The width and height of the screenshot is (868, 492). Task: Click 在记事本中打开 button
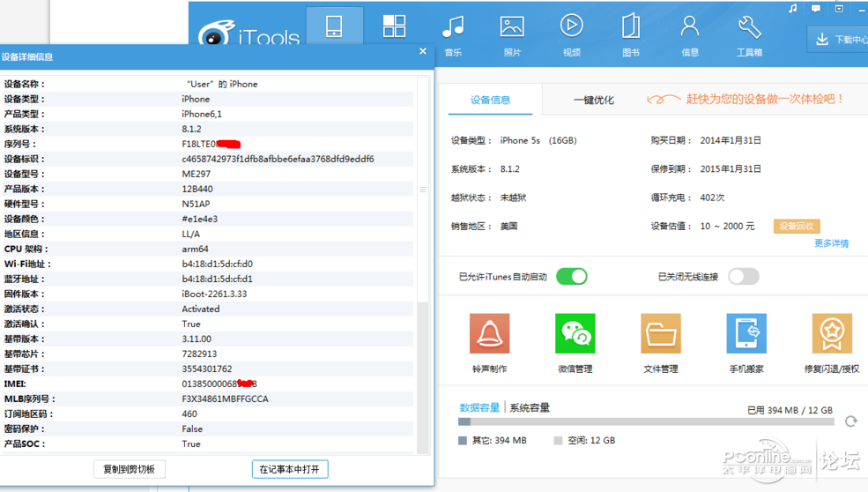click(x=290, y=469)
